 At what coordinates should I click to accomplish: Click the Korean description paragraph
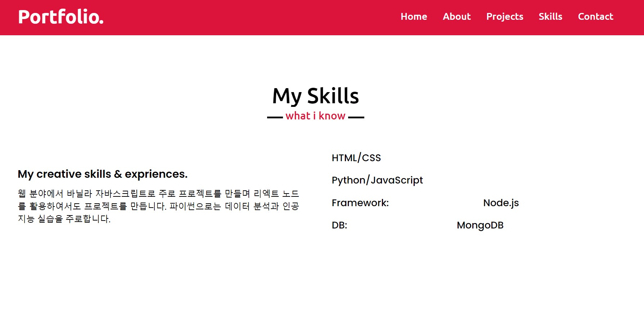point(158,206)
